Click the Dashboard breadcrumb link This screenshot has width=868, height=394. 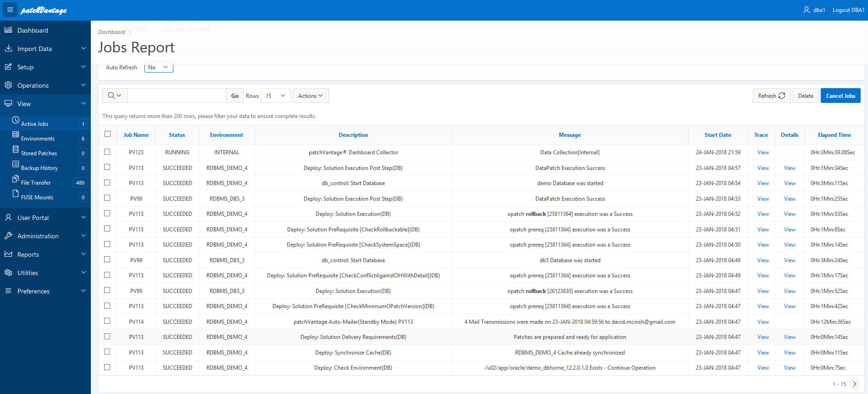111,32
